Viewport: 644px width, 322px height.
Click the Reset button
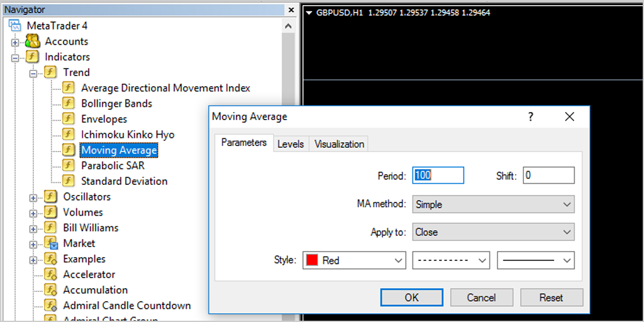tap(551, 297)
